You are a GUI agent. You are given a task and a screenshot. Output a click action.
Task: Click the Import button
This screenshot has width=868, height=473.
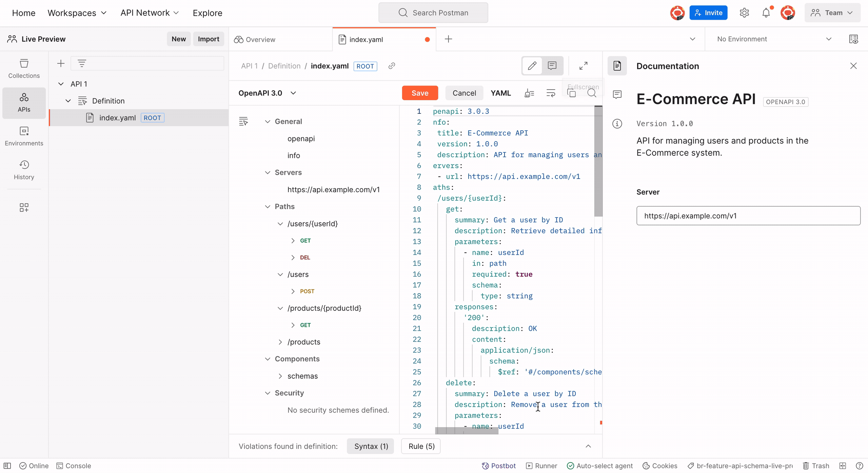tap(208, 39)
